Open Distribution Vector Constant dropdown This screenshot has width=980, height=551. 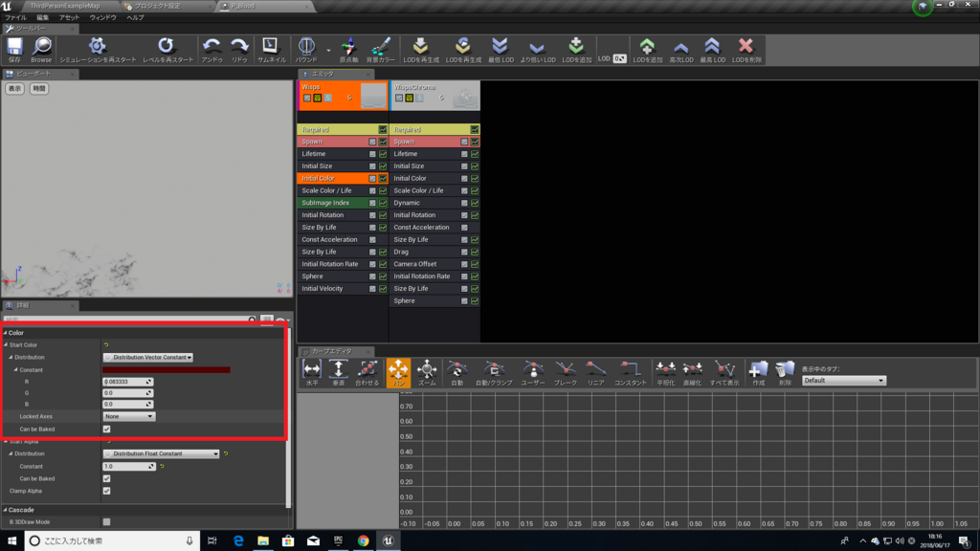(148, 358)
